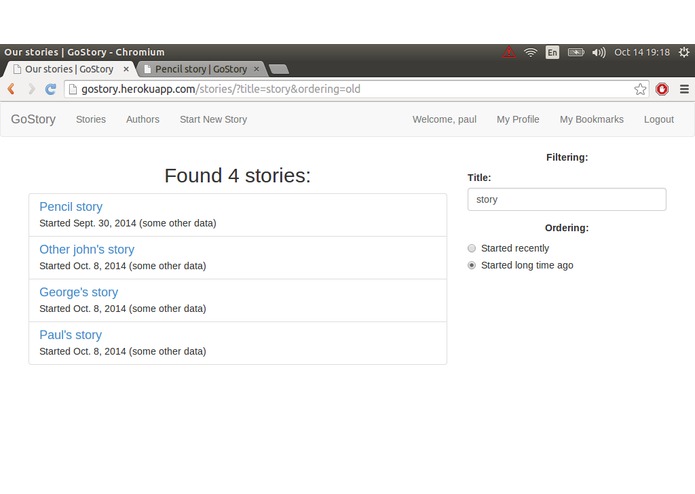The image size is (695, 494).
Task: Click the page icon in the address bar
Action: (x=73, y=89)
